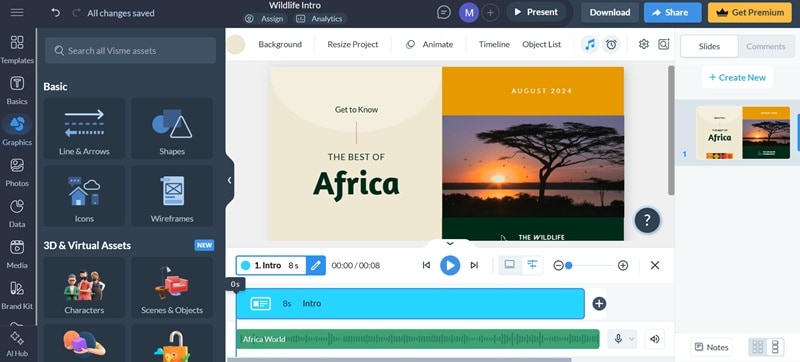The width and height of the screenshot is (800, 362).
Task: Click the music note audio icon
Action: (590, 44)
